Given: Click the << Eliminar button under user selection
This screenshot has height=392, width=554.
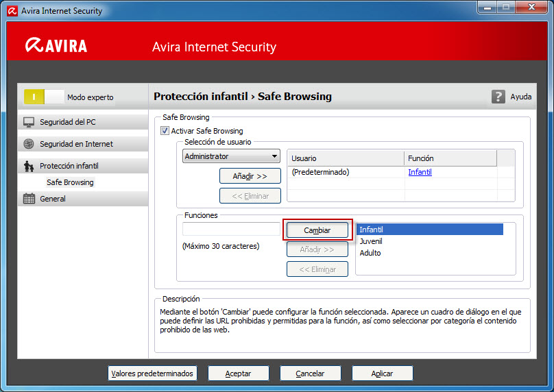Looking at the screenshot, I should coord(250,196).
